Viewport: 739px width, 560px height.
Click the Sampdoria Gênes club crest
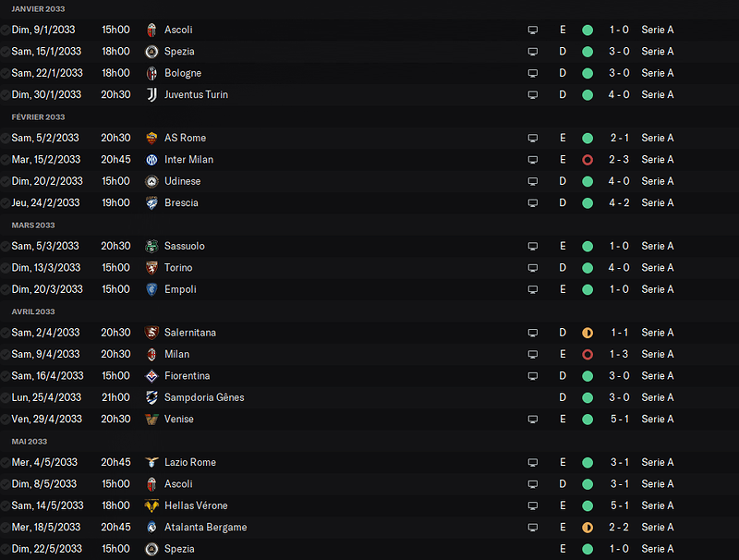(x=151, y=398)
